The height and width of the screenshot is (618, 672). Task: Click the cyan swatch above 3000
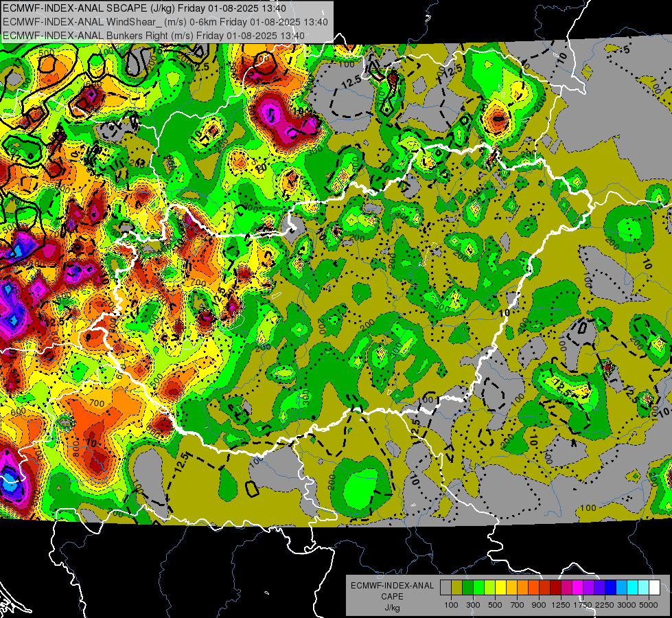(x=633, y=588)
